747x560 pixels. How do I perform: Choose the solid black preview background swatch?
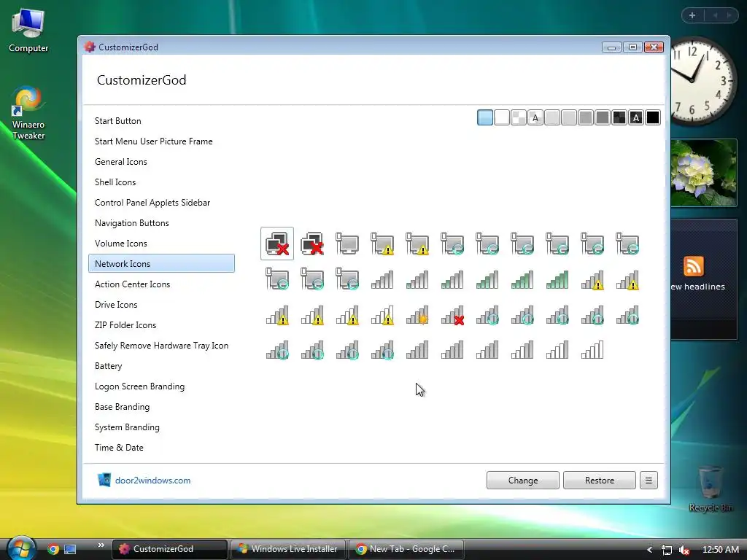tap(653, 117)
